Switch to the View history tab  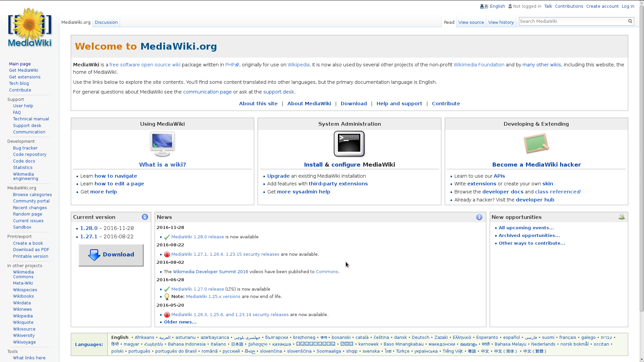point(501,22)
